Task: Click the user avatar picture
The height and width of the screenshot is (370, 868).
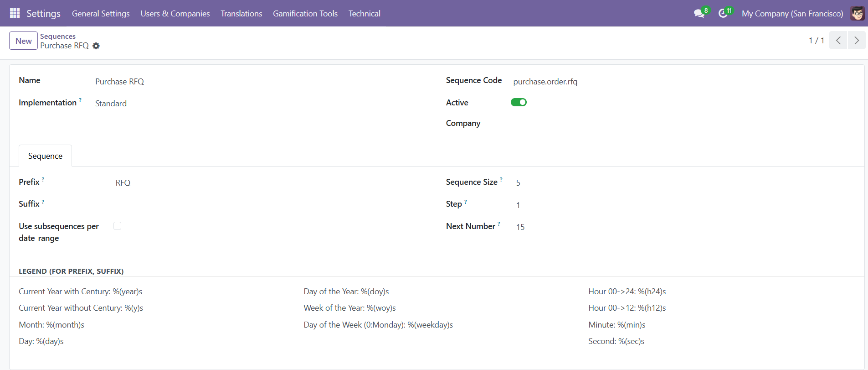Action: point(857,14)
